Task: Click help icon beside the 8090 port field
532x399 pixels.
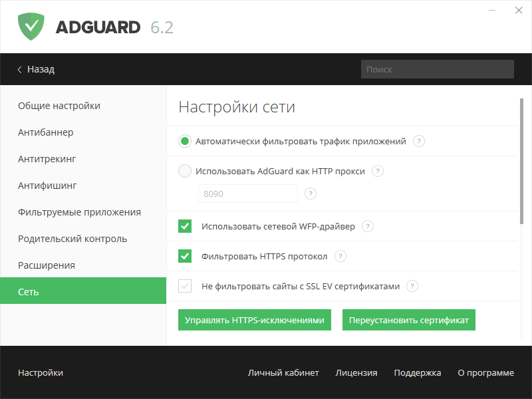Action: [311, 194]
